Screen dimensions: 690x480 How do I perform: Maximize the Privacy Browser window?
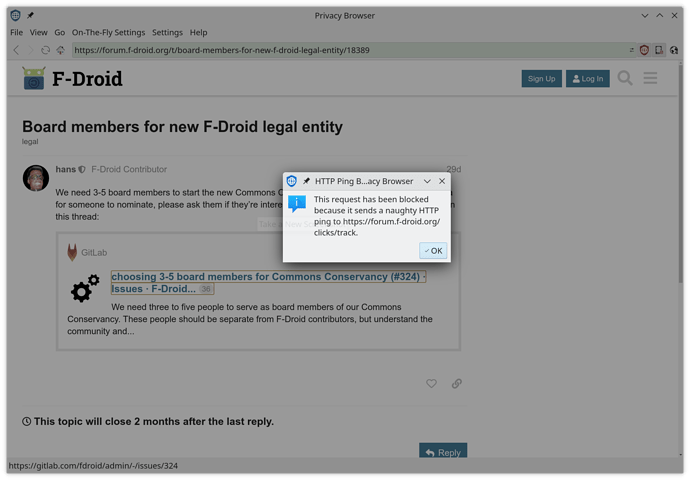tap(660, 15)
